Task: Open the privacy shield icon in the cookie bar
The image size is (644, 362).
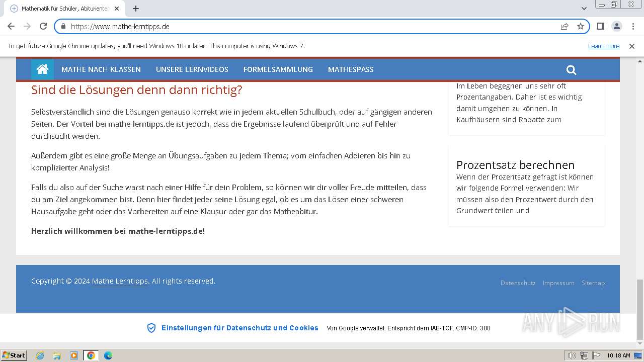Action: (151, 328)
